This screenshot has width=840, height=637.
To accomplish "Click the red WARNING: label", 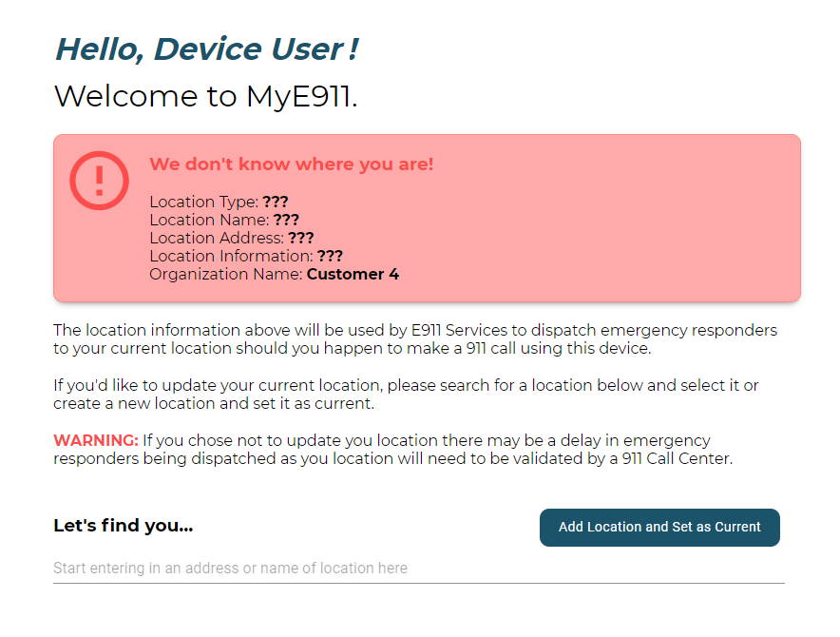I will (96, 440).
